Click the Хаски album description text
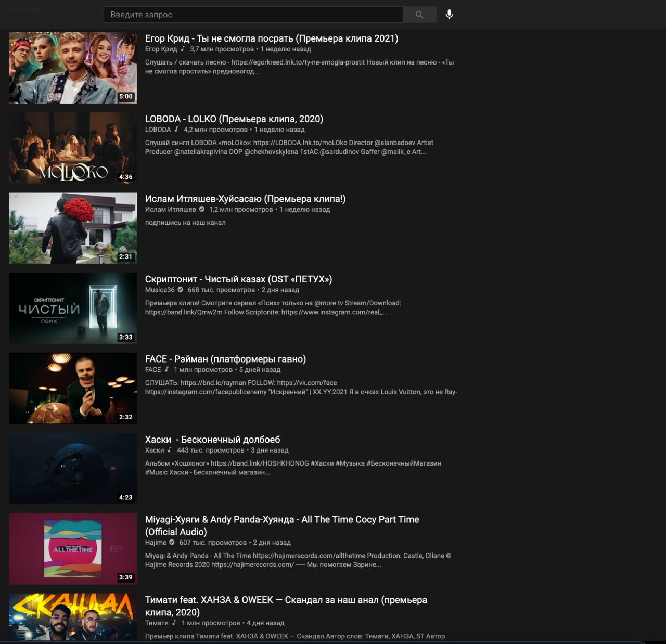This screenshot has height=644, width=666. pos(293,468)
